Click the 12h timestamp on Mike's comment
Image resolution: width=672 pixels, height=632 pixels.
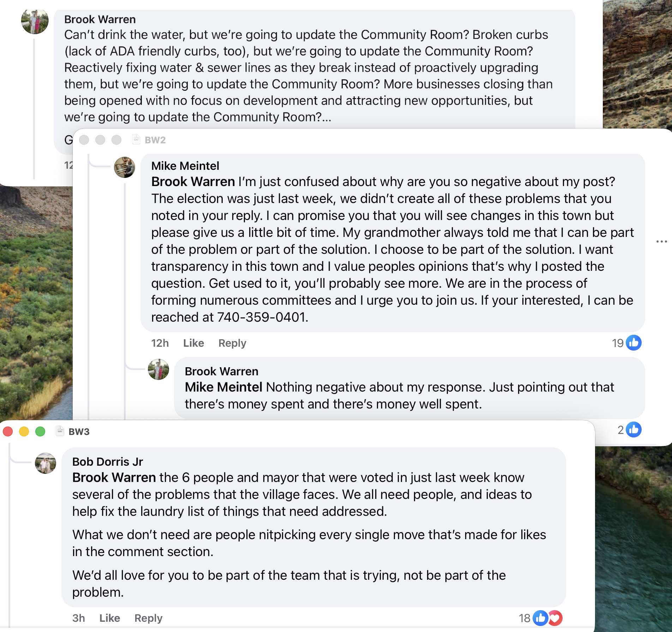click(160, 343)
